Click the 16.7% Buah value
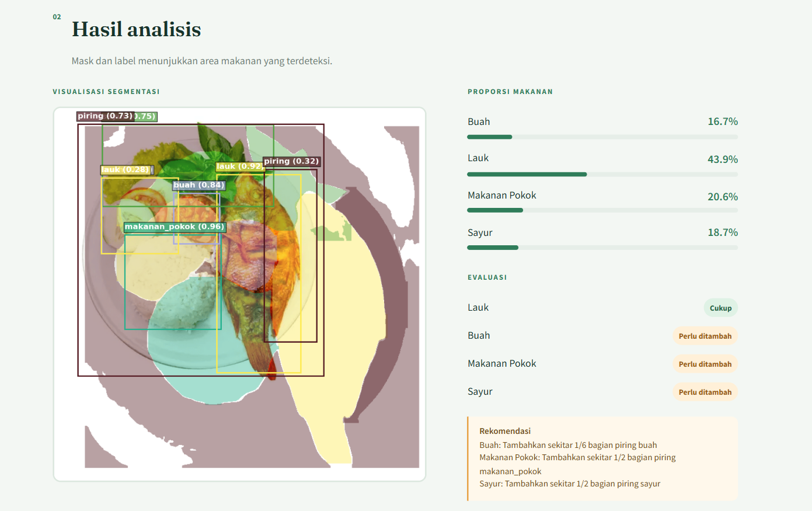The image size is (812, 511). coord(723,121)
